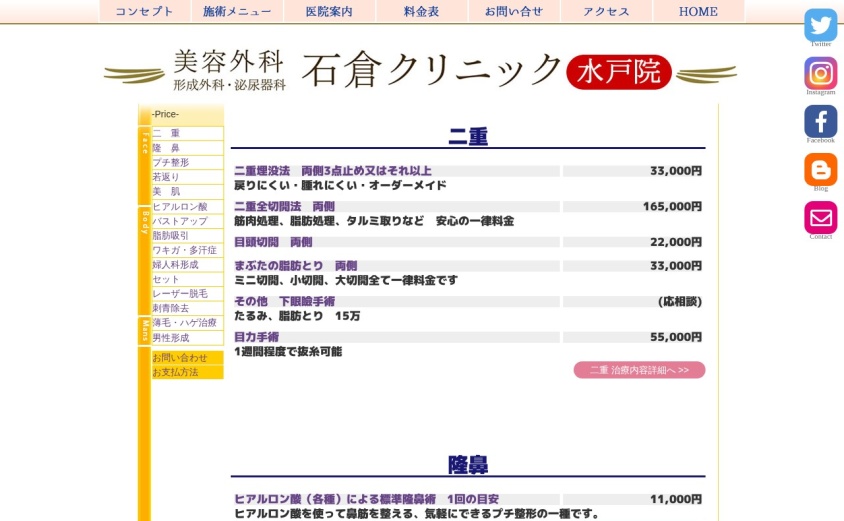The width and height of the screenshot is (844, 521).
Task: Open the Blogger blog icon
Action: 820,170
